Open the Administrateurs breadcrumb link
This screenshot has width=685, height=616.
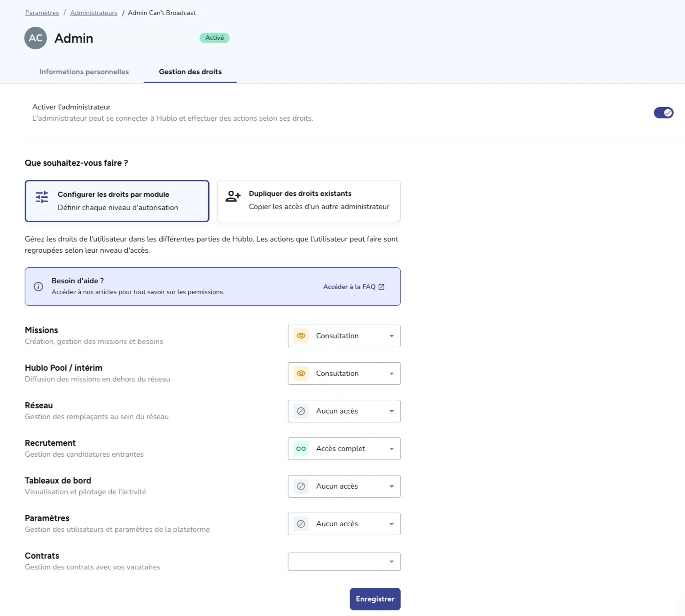coord(94,13)
